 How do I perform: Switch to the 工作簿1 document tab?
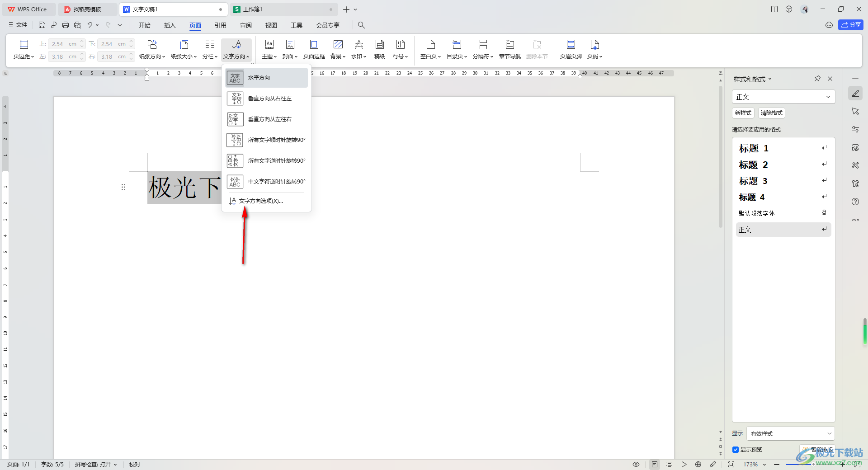(284, 9)
